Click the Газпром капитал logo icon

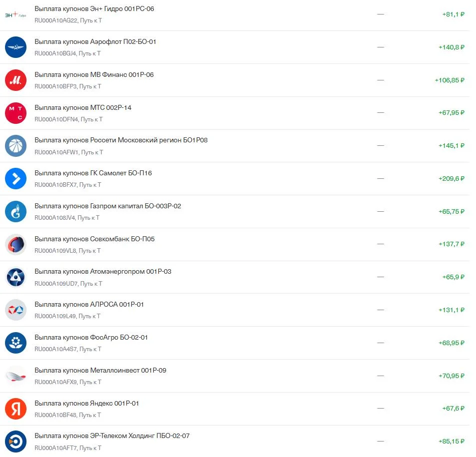click(x=16, y=212)
